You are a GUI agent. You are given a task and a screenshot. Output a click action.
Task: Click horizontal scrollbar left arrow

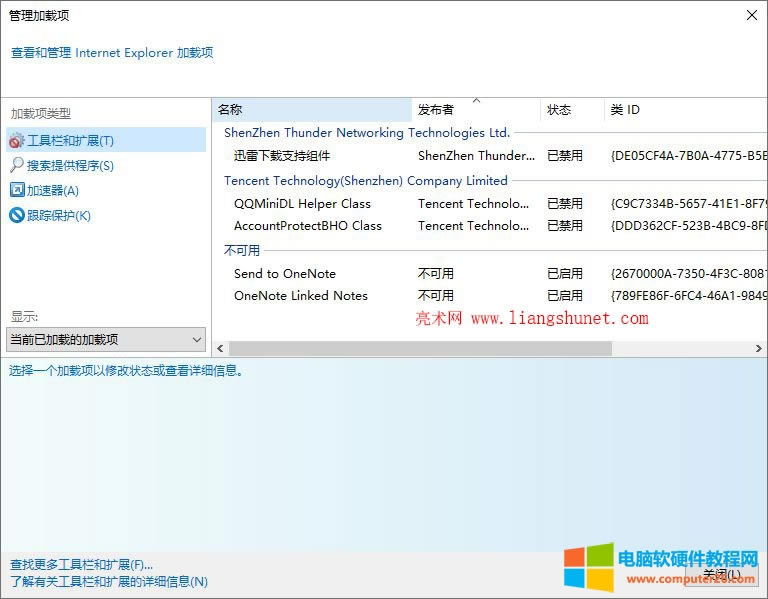[221, 349]
